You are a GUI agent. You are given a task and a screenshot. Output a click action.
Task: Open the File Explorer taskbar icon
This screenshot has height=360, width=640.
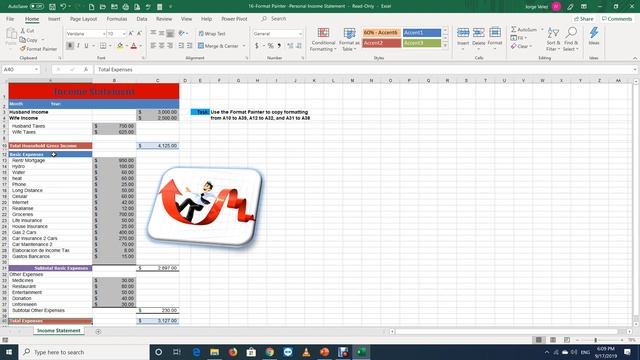pyautogui.click(x=215, y=352)
